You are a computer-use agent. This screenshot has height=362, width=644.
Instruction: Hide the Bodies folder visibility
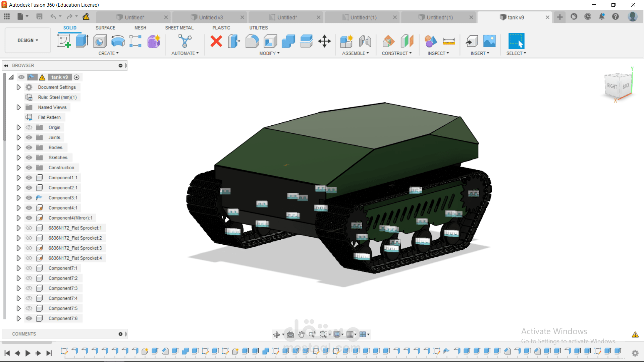click(x=29, y=147)
